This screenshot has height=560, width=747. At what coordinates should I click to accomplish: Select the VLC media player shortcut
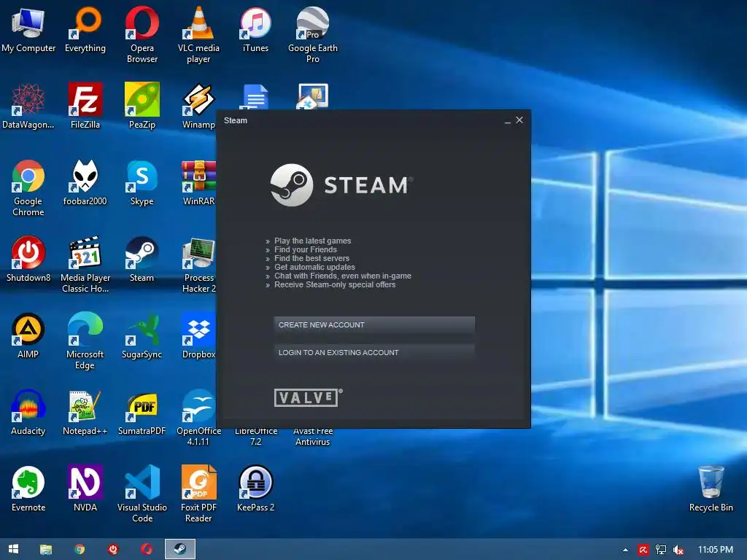pyautogui.click(x=198, y=35)
